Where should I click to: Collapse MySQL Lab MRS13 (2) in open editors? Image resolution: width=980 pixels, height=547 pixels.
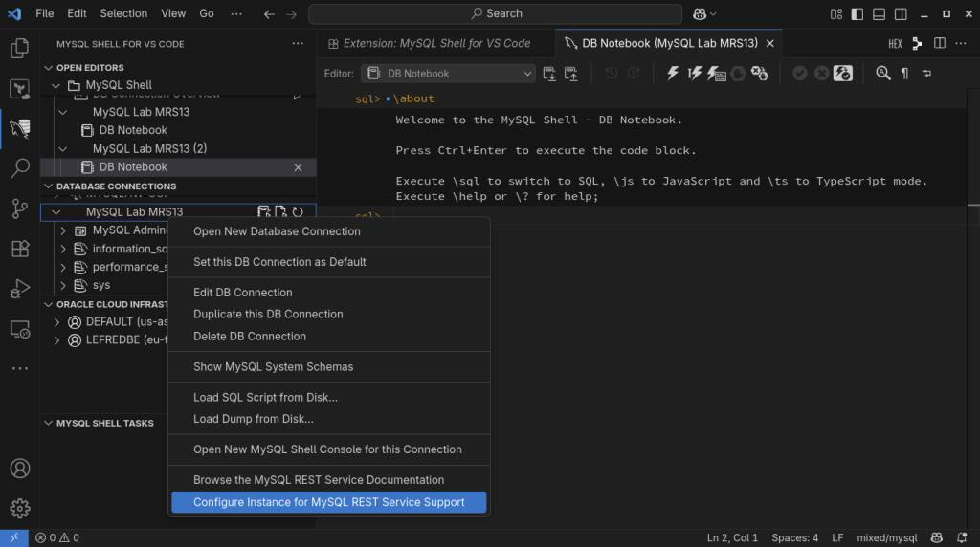(62, 148)
